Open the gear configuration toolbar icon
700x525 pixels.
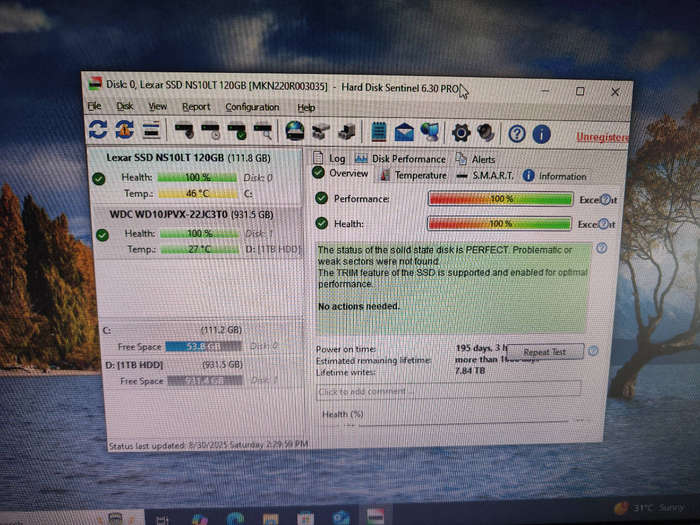(461, 133)
